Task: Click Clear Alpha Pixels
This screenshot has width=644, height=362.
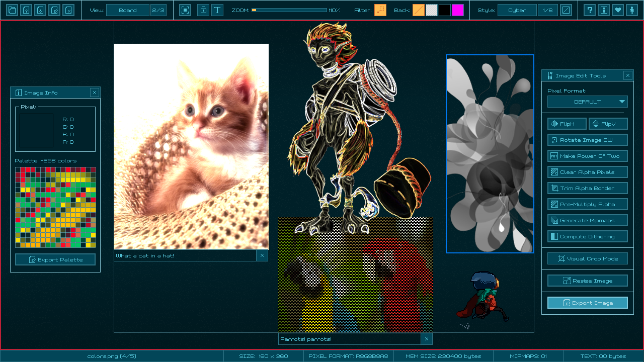Action: click(x=588, y=172)
